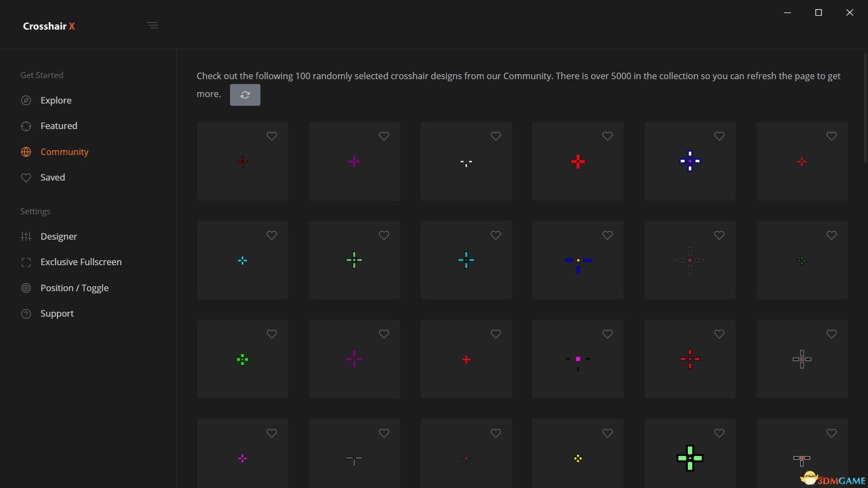The width and height of the screenshot is (868, 488).
Task: Collapse the sidebar with hamburger icon
Action: 152,25
